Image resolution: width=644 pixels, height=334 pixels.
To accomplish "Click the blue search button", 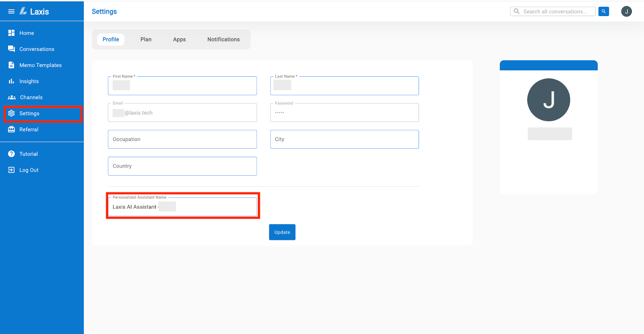I will (603, 11).
